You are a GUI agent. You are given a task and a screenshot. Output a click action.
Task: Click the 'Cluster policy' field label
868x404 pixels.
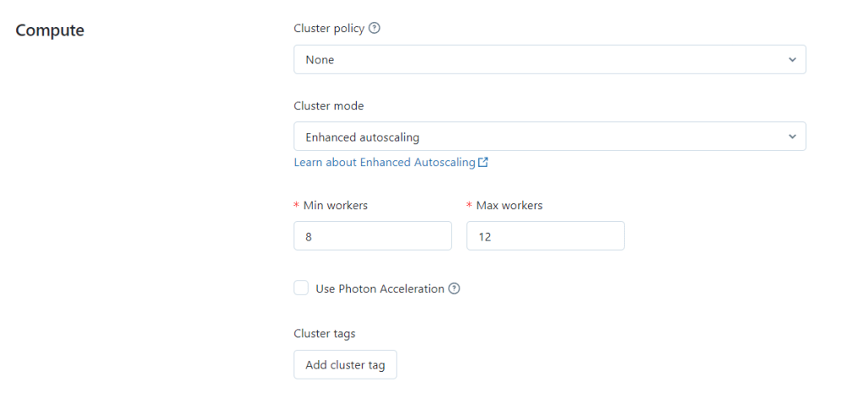[x=329, y=28]
